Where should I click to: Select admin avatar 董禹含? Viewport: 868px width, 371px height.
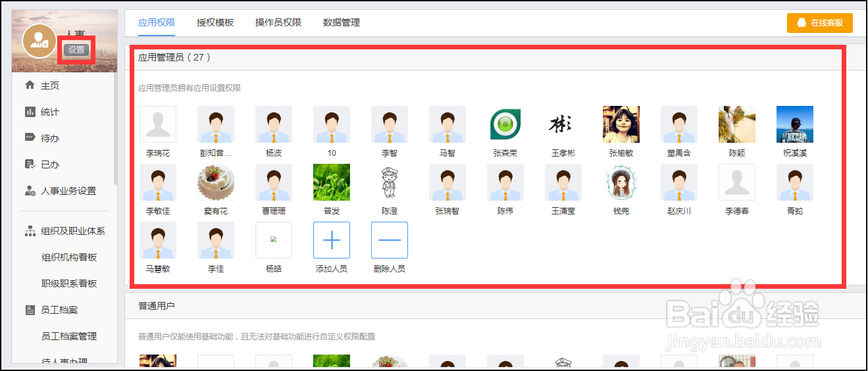[x=679, y=124]
